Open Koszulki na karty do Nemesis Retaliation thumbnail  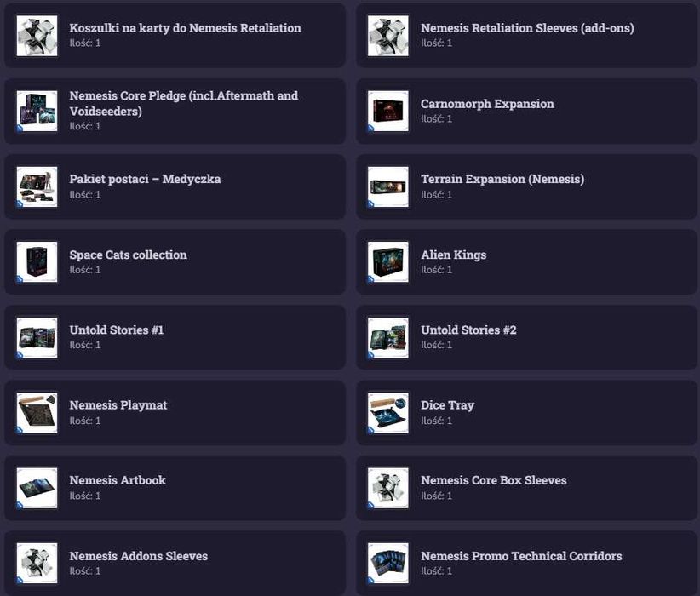pos(37,36)
